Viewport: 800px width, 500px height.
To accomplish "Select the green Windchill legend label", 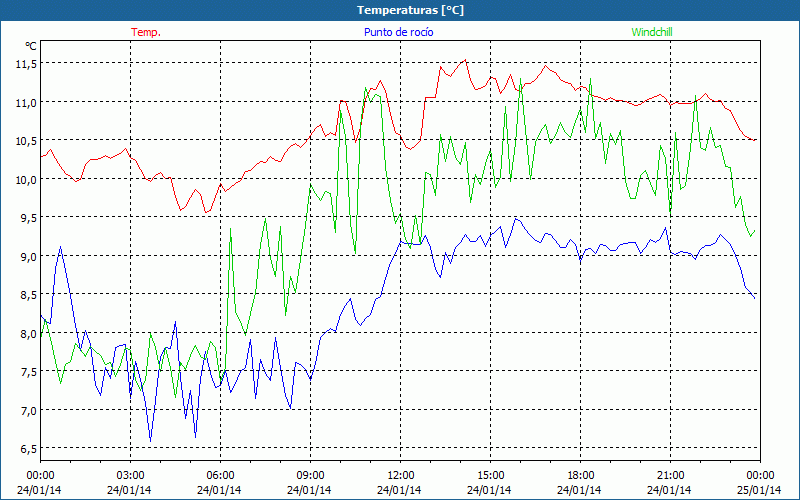I will click(652, 32).
